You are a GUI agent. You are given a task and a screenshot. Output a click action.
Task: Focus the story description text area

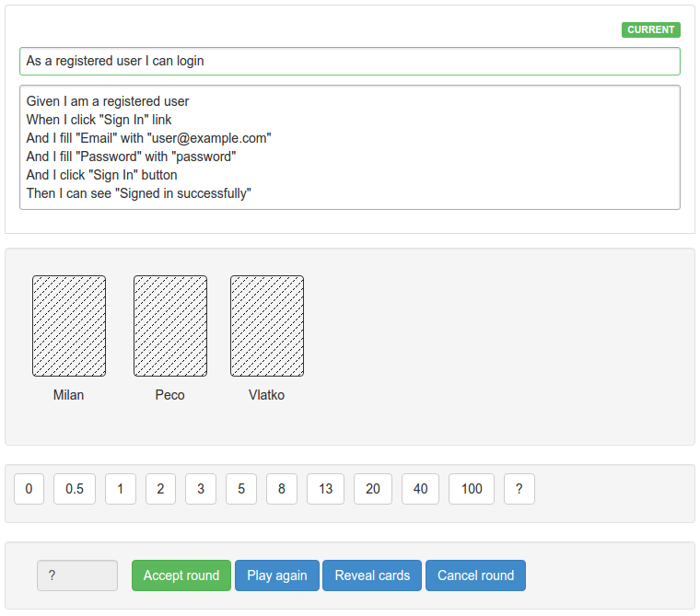[x=350, y=147]
